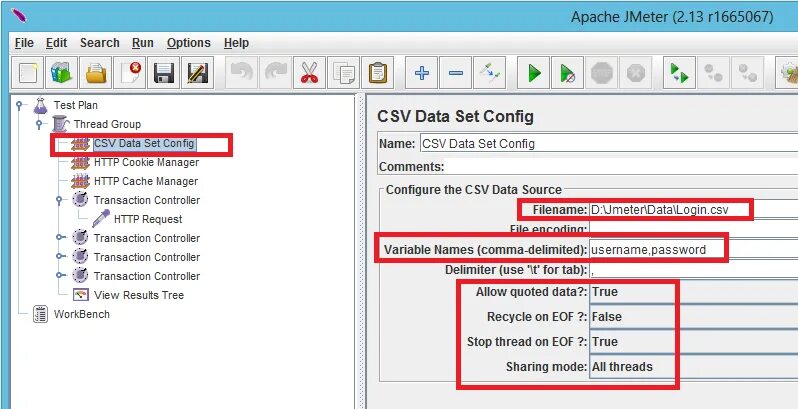Collapse the Test Plan tree node
Viewport: 798px width, 409px height.
pyautogui.click(x=19, y=105)
